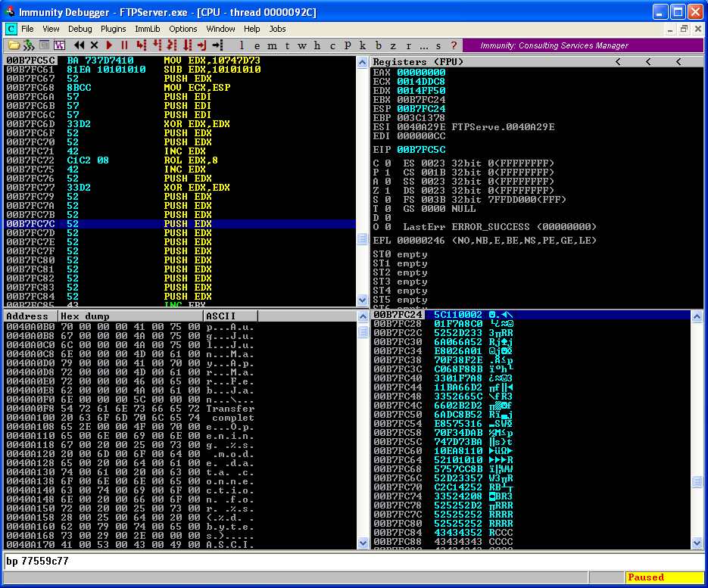Open the Help menu
This screenshot has width=708, height=588.
pos(252,29)
